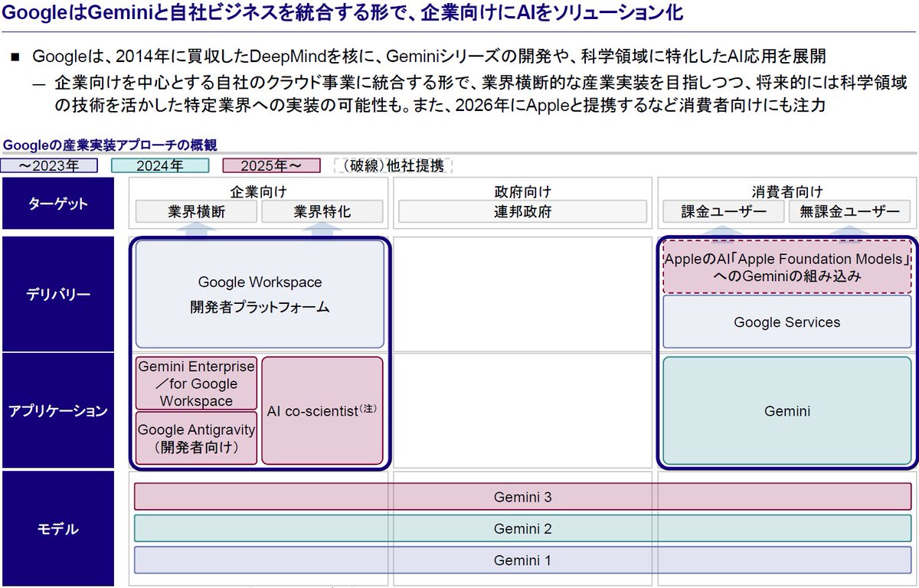Select the Gemini 1 model bar
Image resolution: width=919 pixels, height=588 pixels.
click(522, 560)
